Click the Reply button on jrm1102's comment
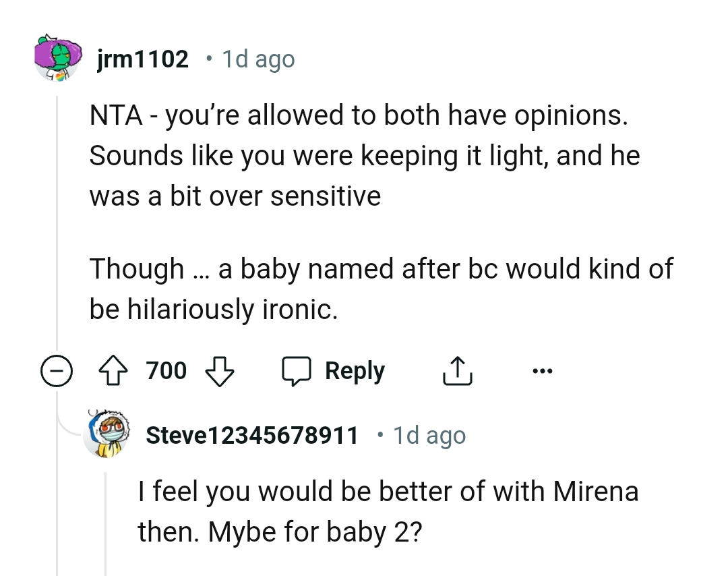This screenshot has width=728, height=576. (355, 370)
